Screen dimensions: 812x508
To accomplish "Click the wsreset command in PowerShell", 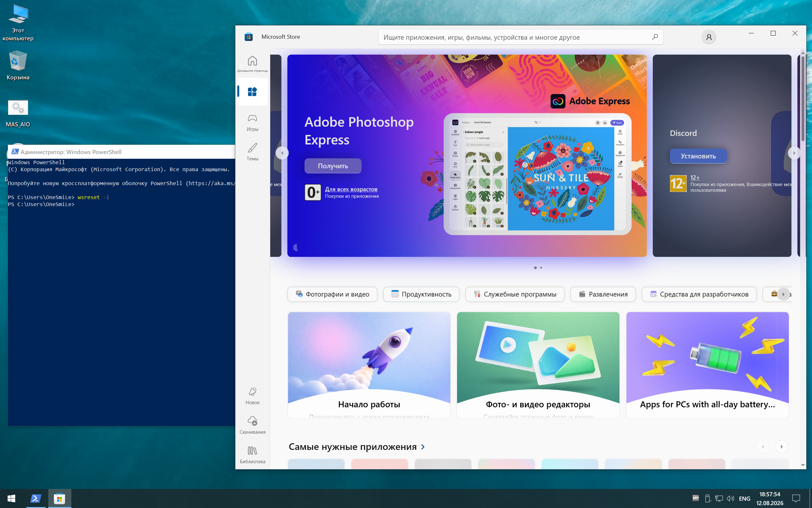I will coord(88,197).
